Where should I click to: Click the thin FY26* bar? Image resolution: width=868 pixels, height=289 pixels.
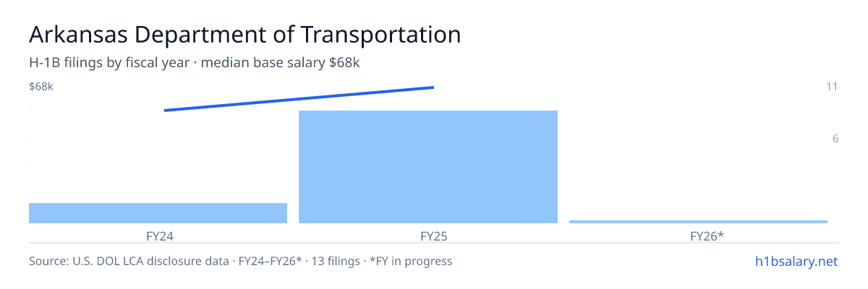pyautogui.click(x=698, y=222)
